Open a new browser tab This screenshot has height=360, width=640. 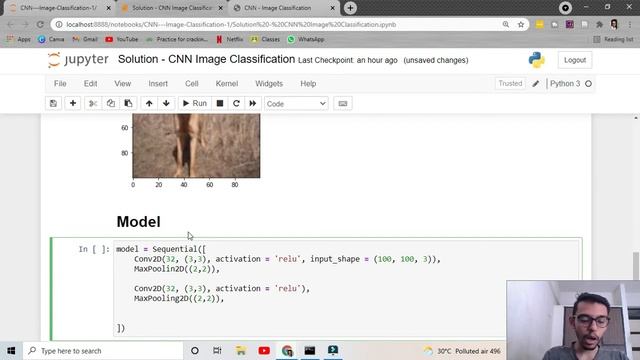click(350, 8)
